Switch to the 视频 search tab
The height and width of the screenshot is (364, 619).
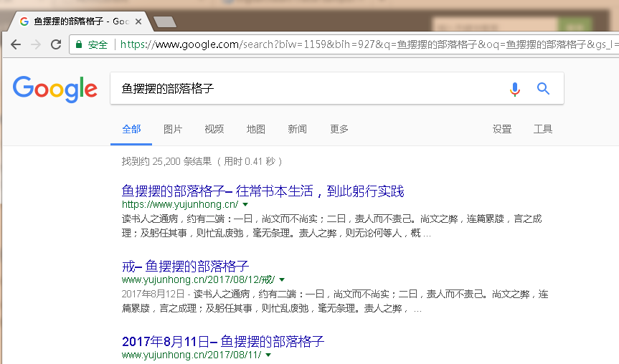214,129
